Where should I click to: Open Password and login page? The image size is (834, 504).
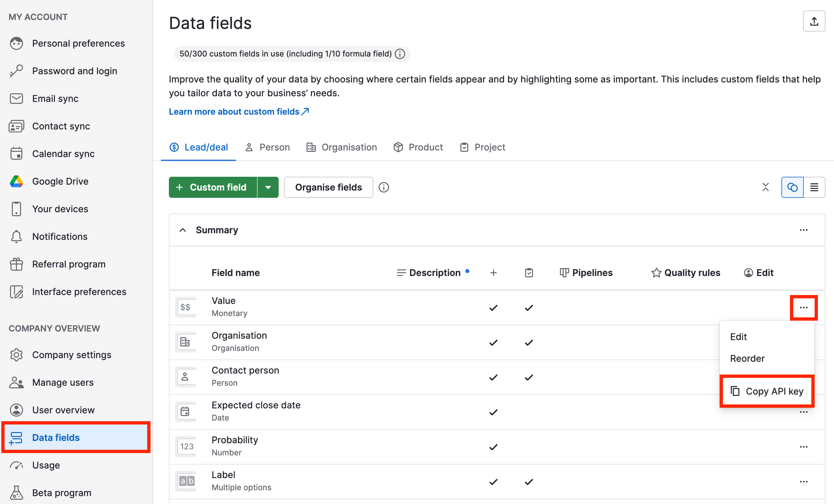click(76, 71)
